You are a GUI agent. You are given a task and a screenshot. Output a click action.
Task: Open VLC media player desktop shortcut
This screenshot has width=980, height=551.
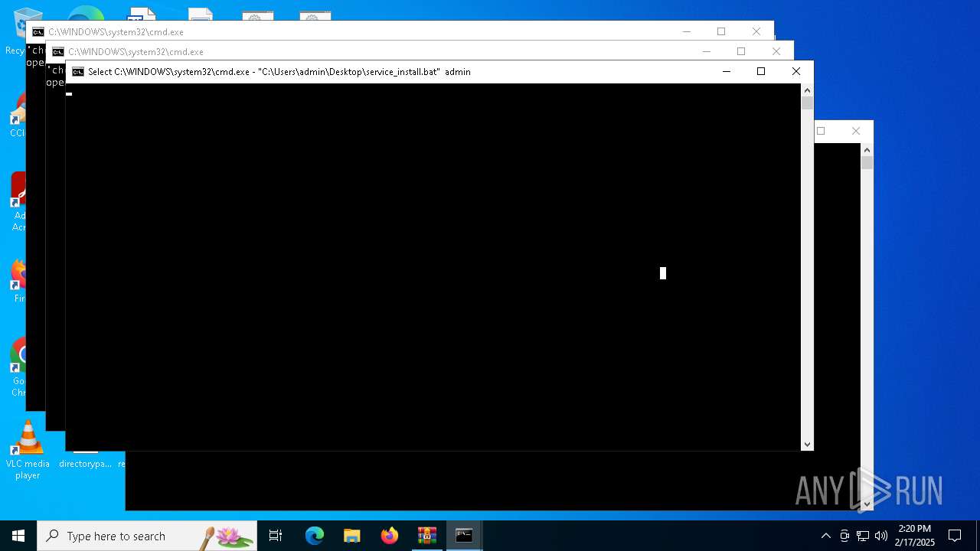pyautogui.click(x=28, y=450)
